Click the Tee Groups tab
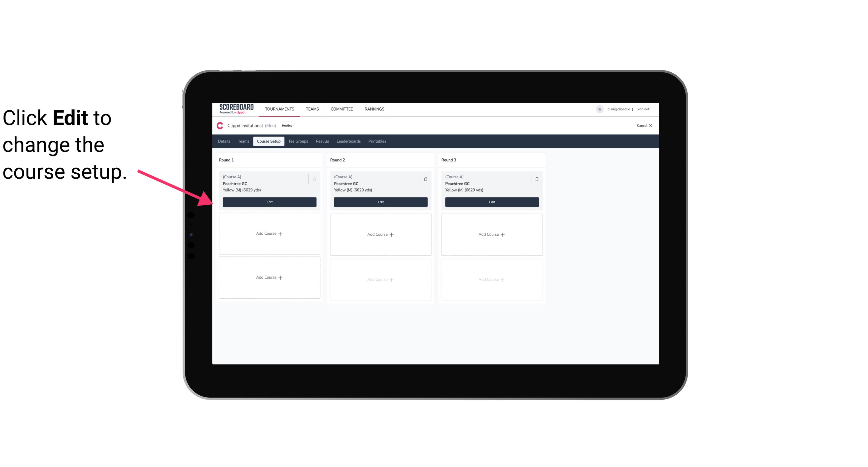 click(x=297, y=141)
